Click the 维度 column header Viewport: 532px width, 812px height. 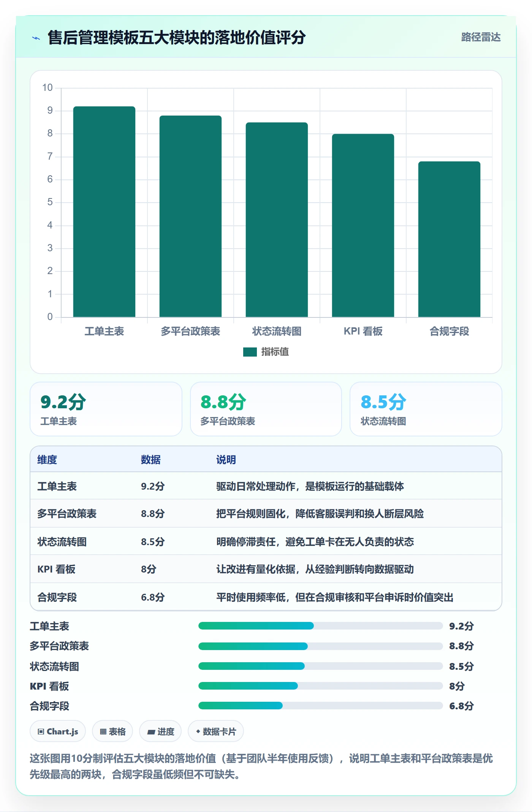pyautogui.click(x=47, y=460)
